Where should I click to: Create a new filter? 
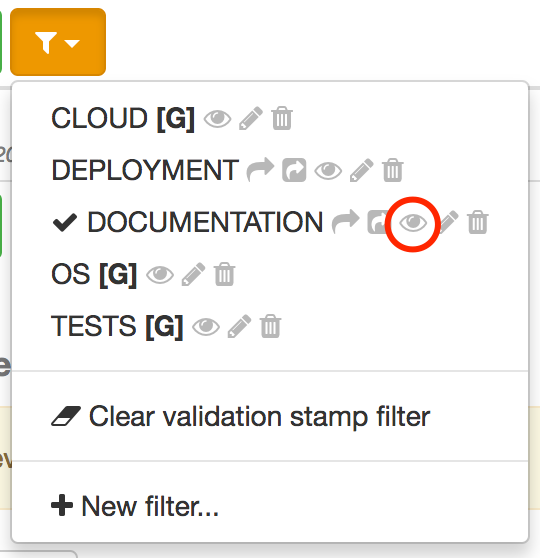(x=135, y=506)
